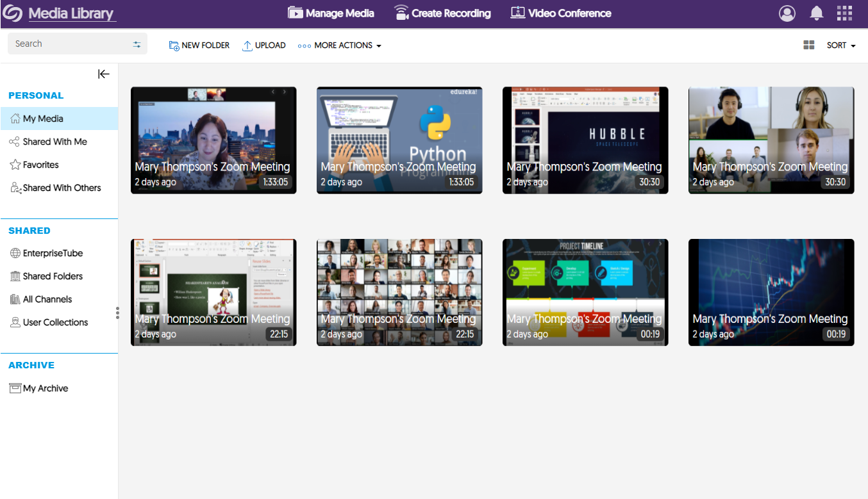Click the sidebar resize handle dots
The width and height of the screenshot is (868, 499).
click(x=117, y=313)
